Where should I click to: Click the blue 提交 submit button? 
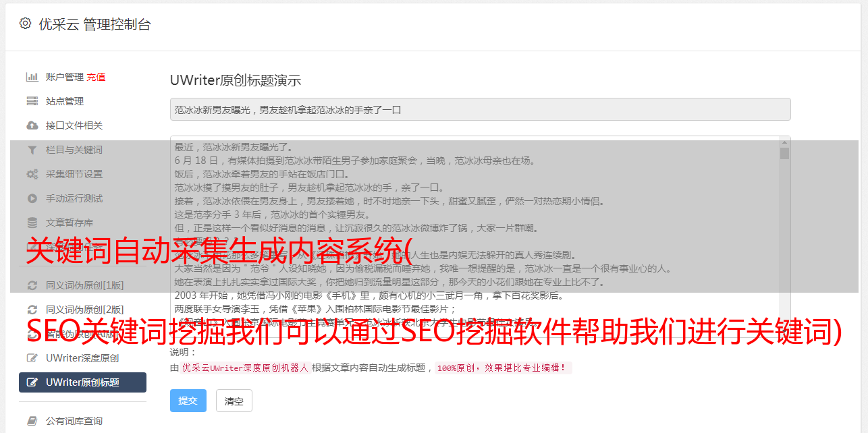tap(188, 401)
